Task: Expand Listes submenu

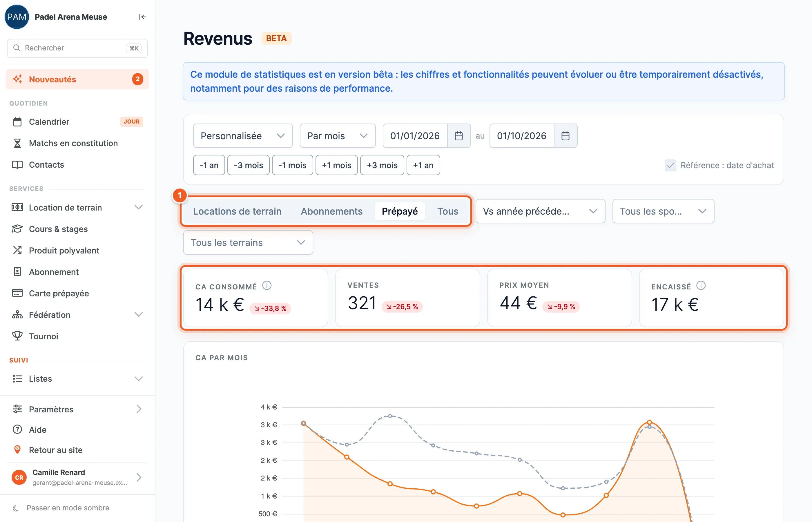Action: pos(77,379)
